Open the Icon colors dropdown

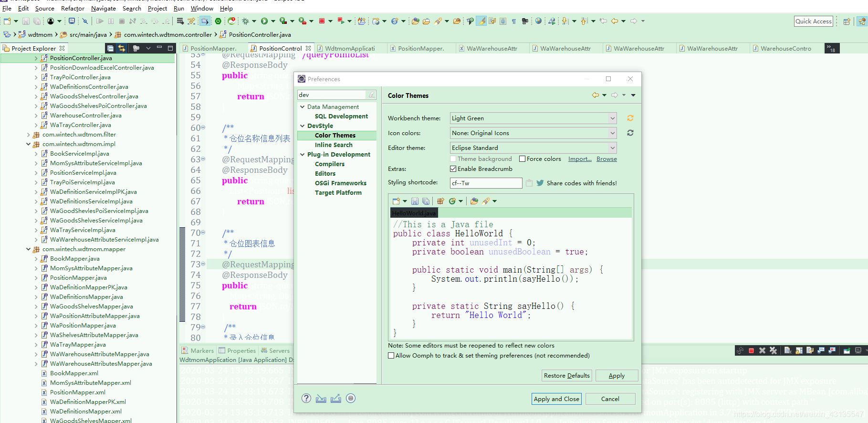click(x=533, y=133)
